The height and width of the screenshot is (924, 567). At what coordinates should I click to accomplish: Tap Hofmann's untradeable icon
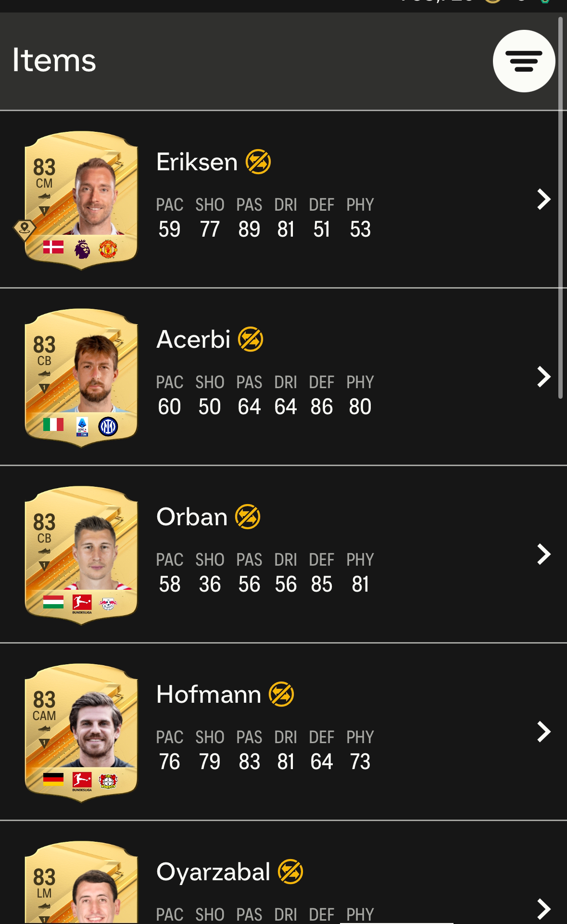pos(281,694)
